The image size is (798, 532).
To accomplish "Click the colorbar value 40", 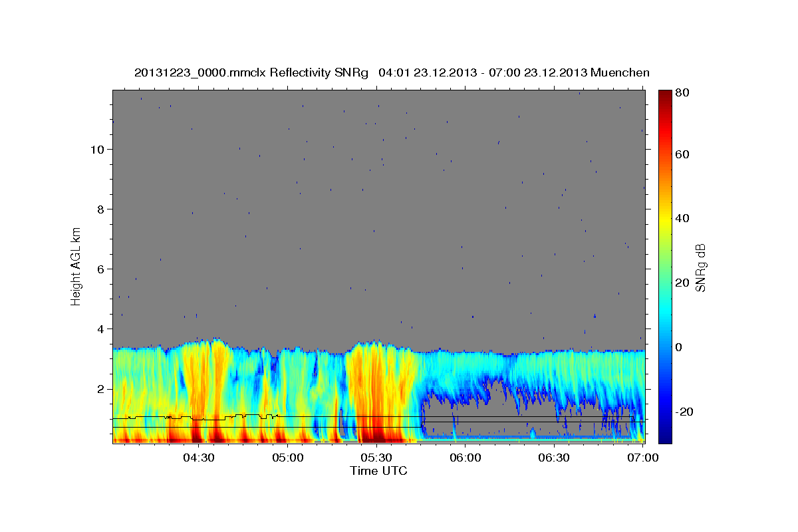I will click(682, 218).
